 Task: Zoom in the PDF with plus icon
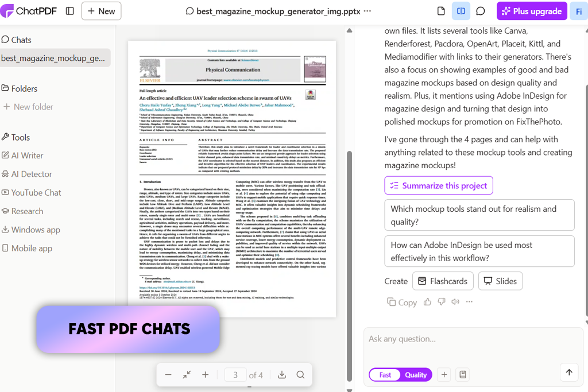[205, 375]
